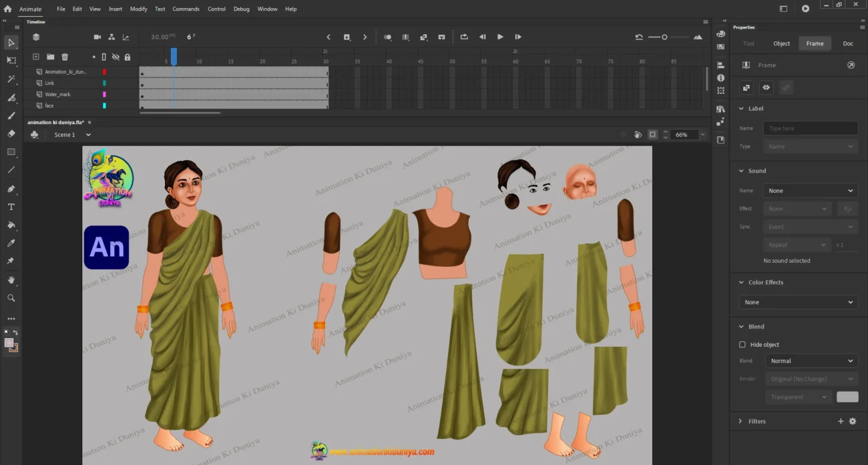The image size is (868, 465).
Task: Switch to the Object properties tab
Action: pos(781,43)
